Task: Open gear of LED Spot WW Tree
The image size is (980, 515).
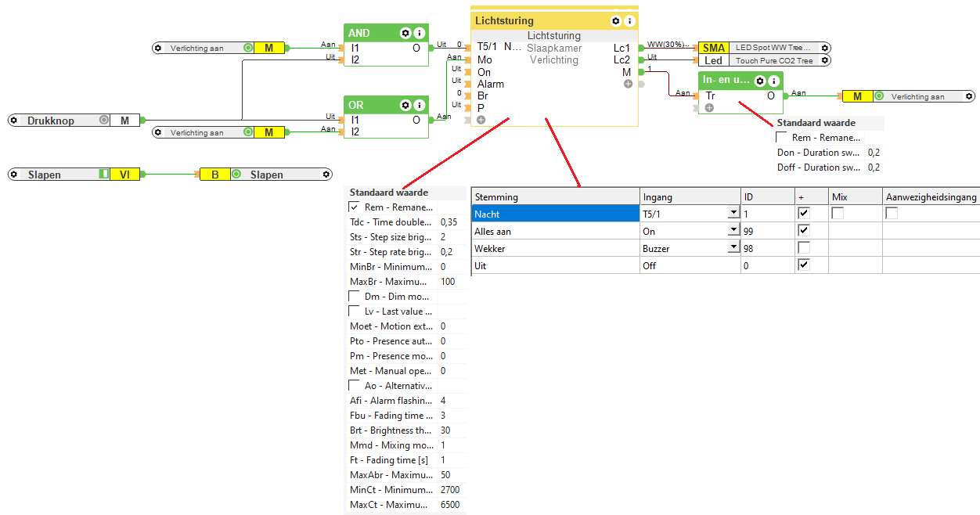Action: click(825, 48)
